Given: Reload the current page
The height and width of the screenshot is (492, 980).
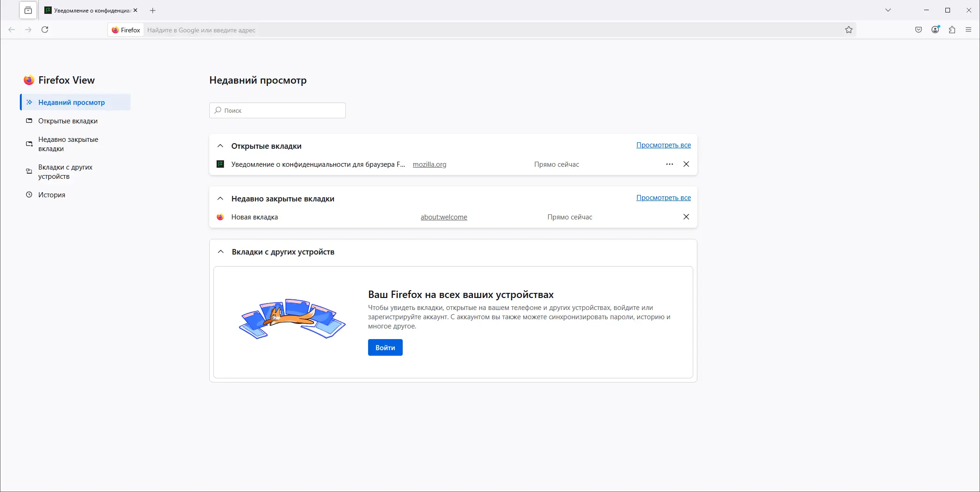Looking at the screenshot, I should [45, 29].
